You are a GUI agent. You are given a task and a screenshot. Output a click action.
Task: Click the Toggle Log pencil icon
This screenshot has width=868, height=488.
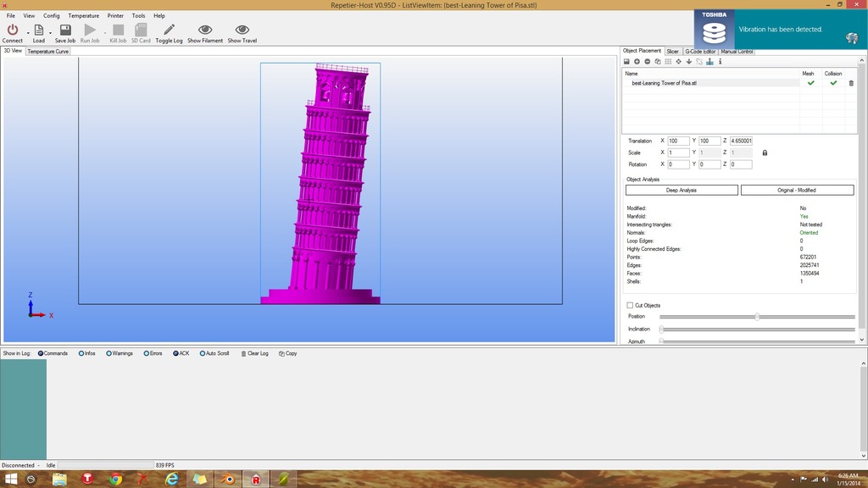click(169, 30)
